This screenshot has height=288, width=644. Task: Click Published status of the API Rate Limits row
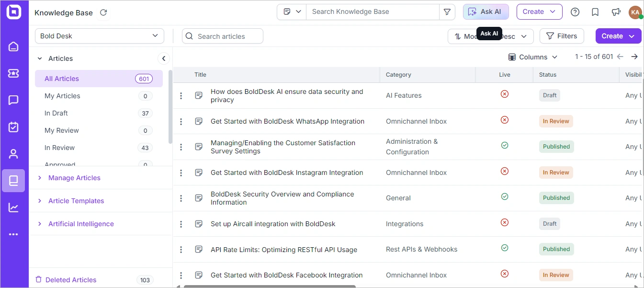[x=556, y=249]
